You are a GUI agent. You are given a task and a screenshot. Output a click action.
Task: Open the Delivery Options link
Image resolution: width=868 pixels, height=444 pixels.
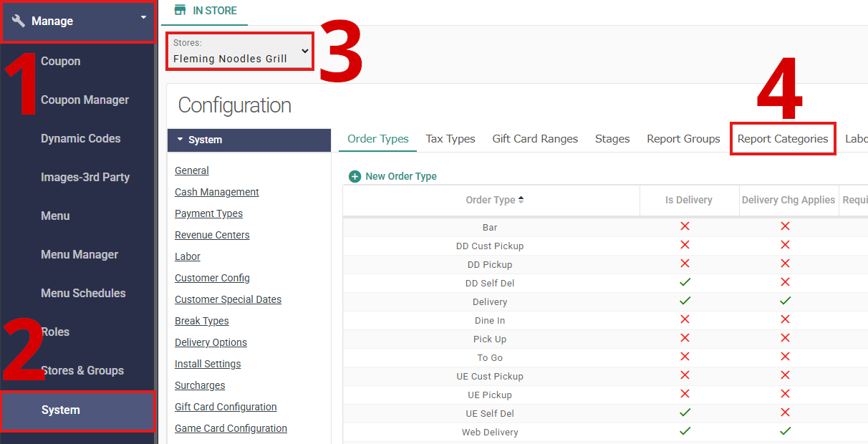click(211, 342)
